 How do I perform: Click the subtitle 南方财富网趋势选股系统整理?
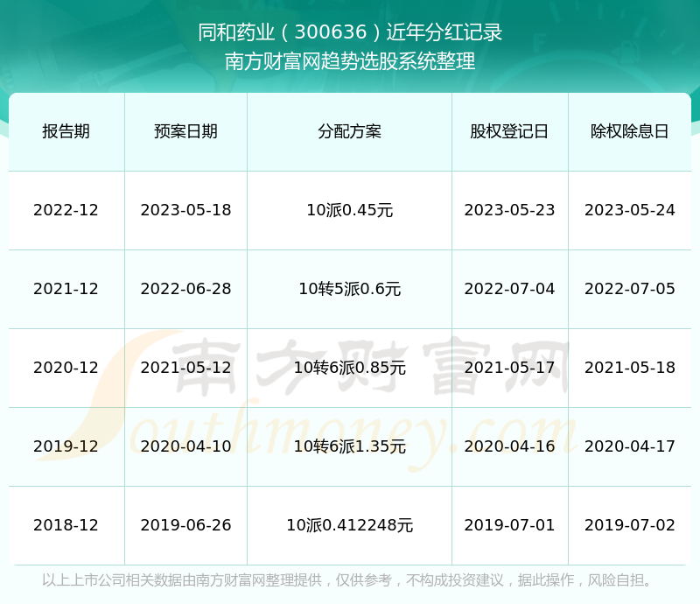(x=350, y=61)
